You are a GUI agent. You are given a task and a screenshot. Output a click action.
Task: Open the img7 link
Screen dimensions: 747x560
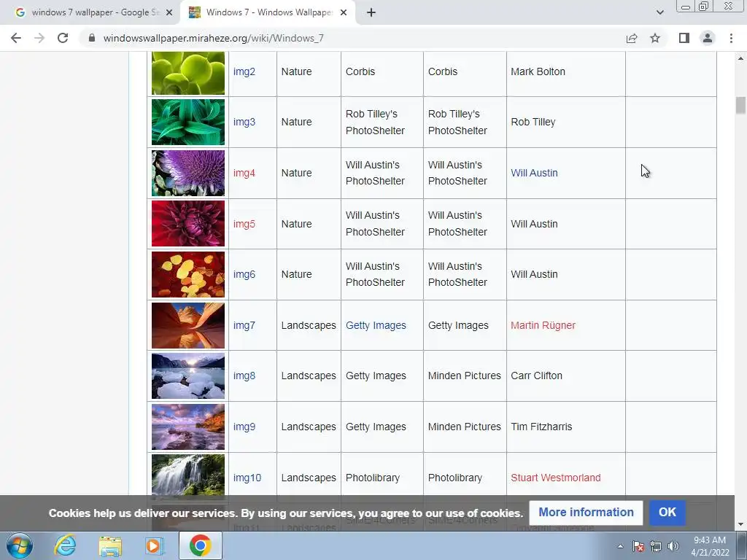pyautogui.click(x=244, y=325)
